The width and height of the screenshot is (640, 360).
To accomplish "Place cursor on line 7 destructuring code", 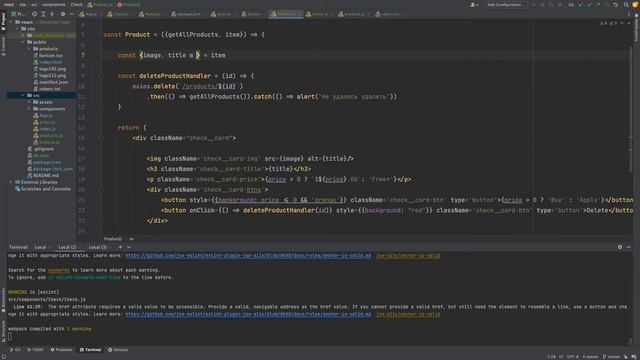I will tap(171, 55).
